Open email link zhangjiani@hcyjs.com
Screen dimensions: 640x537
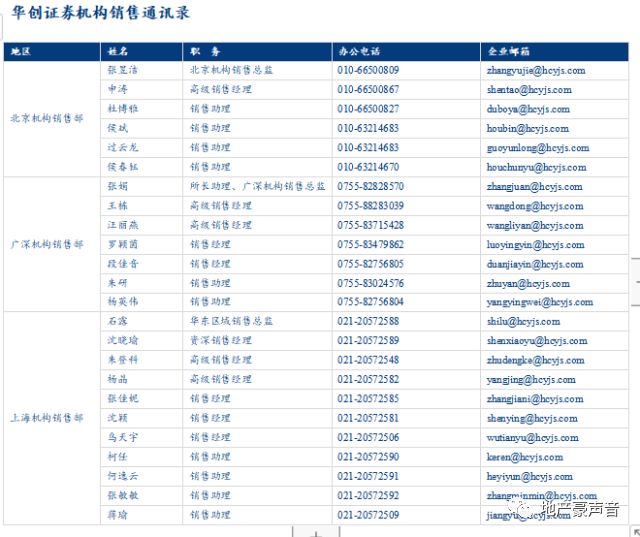click(x=535, y=399)
